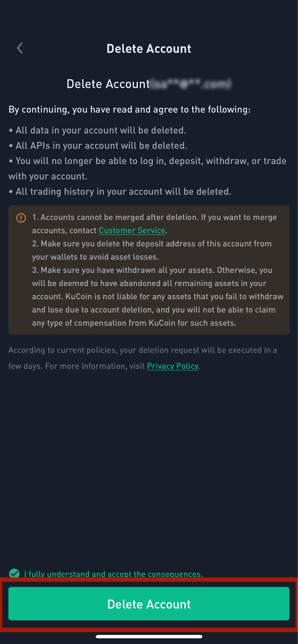
Task: Select the 'no longer be able to log in' bullet
Action: pos(147,169)
